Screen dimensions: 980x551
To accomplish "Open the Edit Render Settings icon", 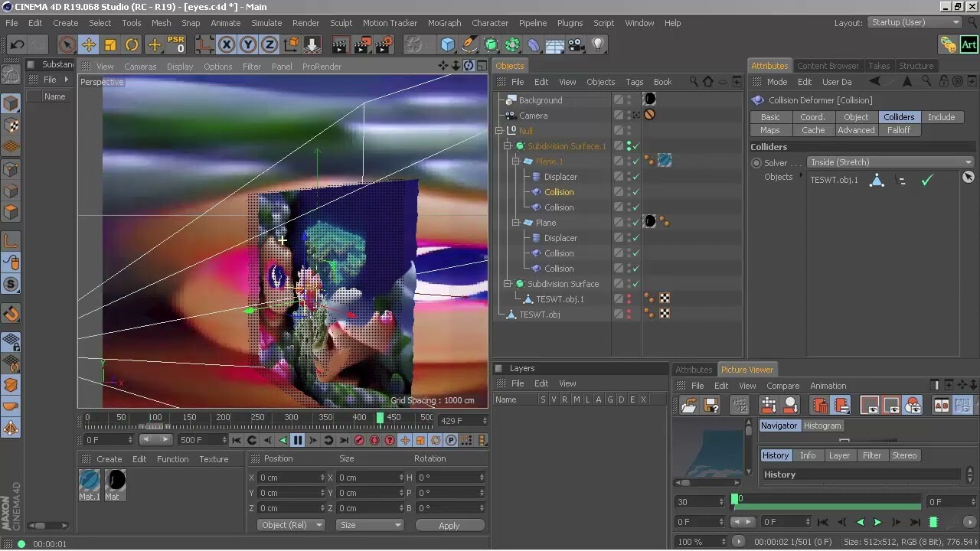I will [x=383, y=44].
